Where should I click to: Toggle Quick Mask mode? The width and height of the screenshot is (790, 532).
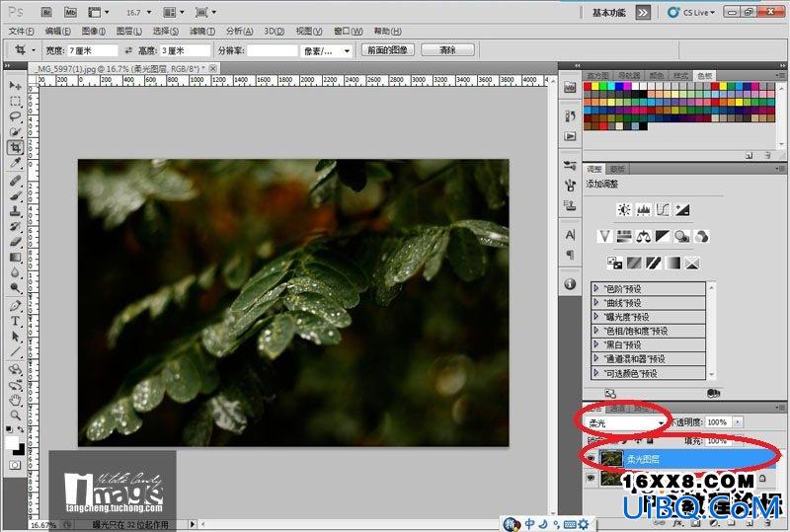click(15, 465)
